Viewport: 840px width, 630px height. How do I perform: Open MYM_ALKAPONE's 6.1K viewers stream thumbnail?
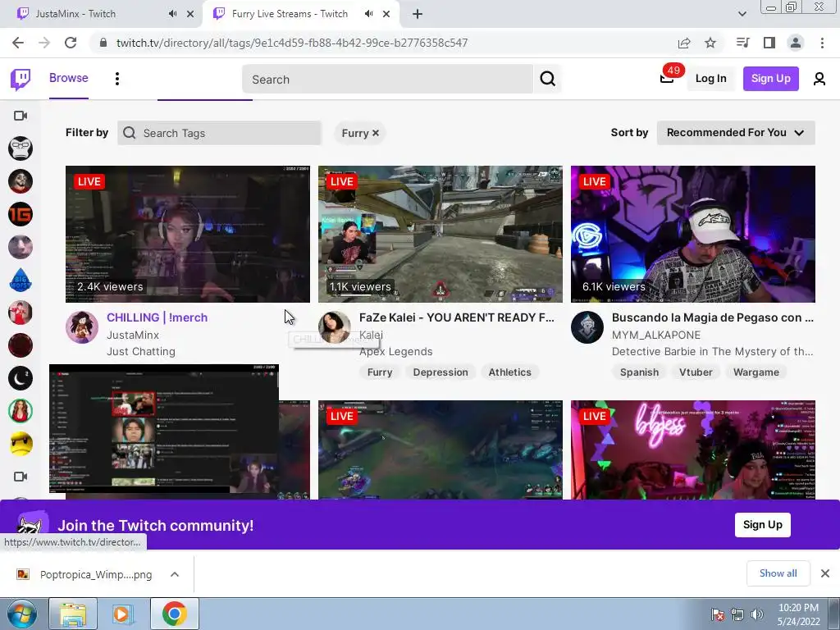pyautogui.click(x=692, y=234)
